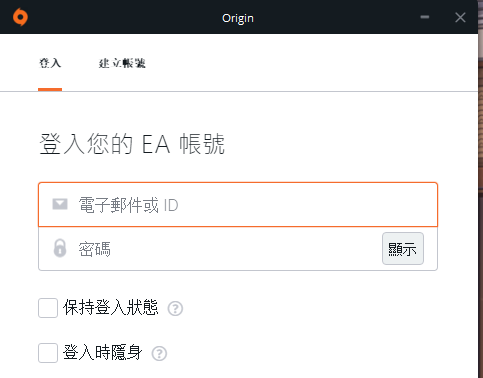Image resolution: width=483 pixels, height=378 pixels.
Task: Focus the 電子郵件或 ID input field
Action: [238, 205]
